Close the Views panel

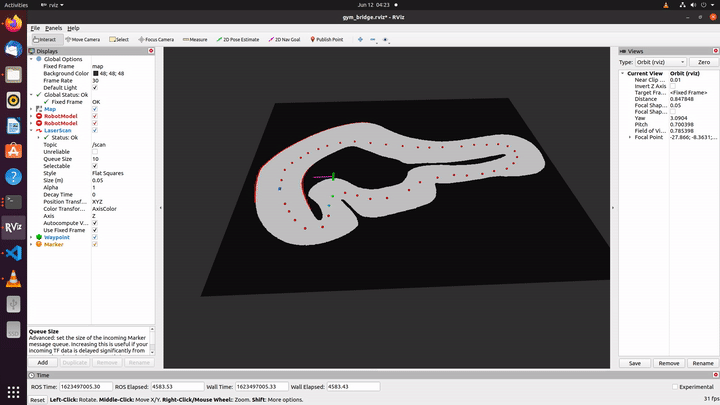pos(715,51)
